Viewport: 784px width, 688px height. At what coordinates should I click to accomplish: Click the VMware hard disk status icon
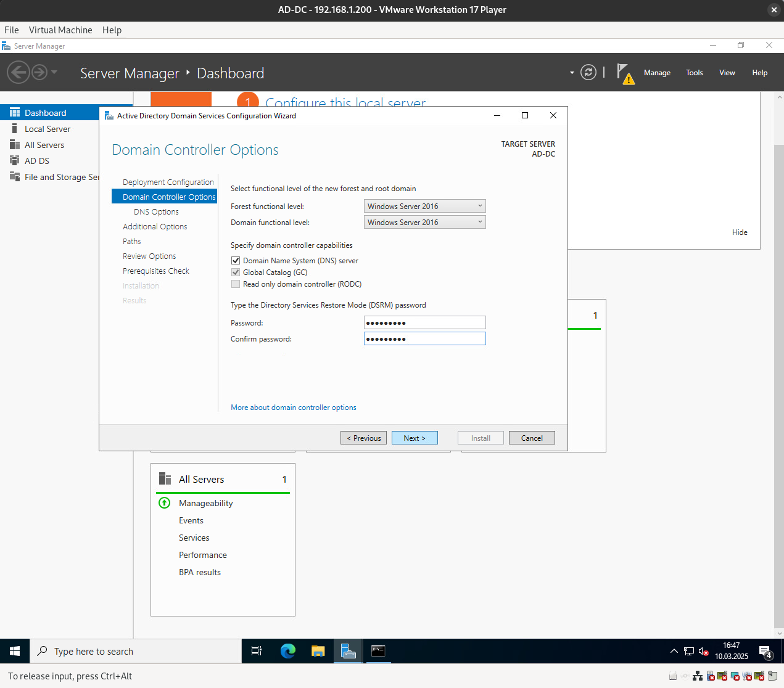coord(673,676)
